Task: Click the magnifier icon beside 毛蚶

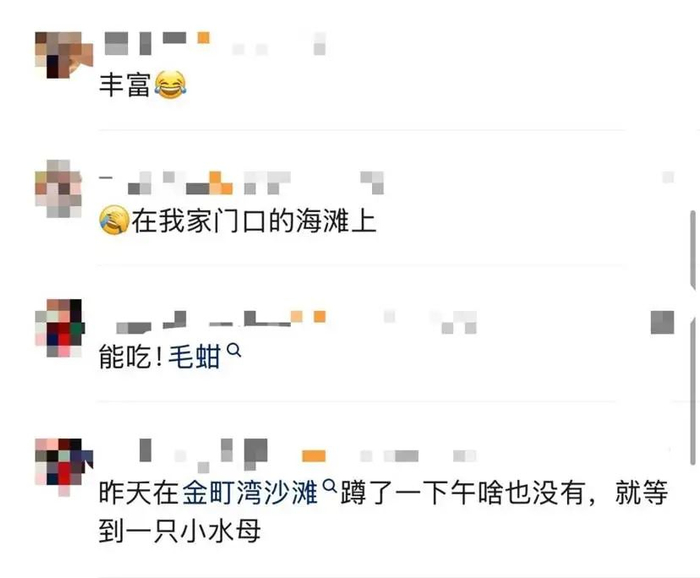Action: pos(234,350)
